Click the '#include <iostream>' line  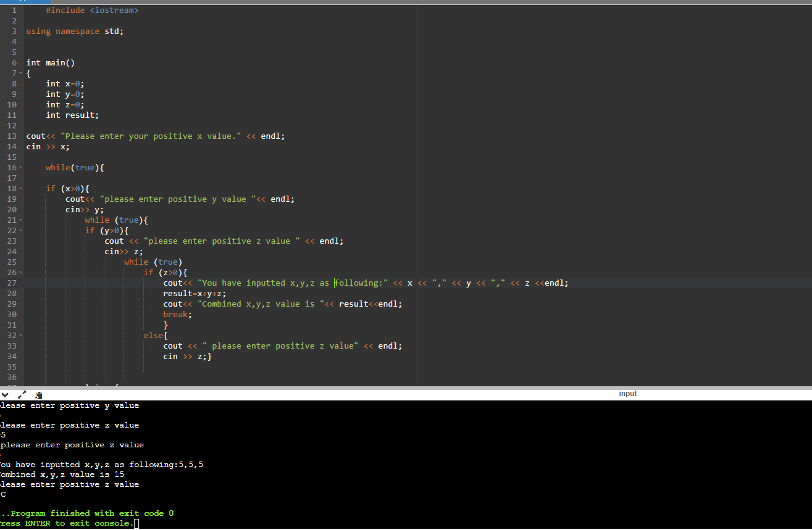tap(92, 10)
